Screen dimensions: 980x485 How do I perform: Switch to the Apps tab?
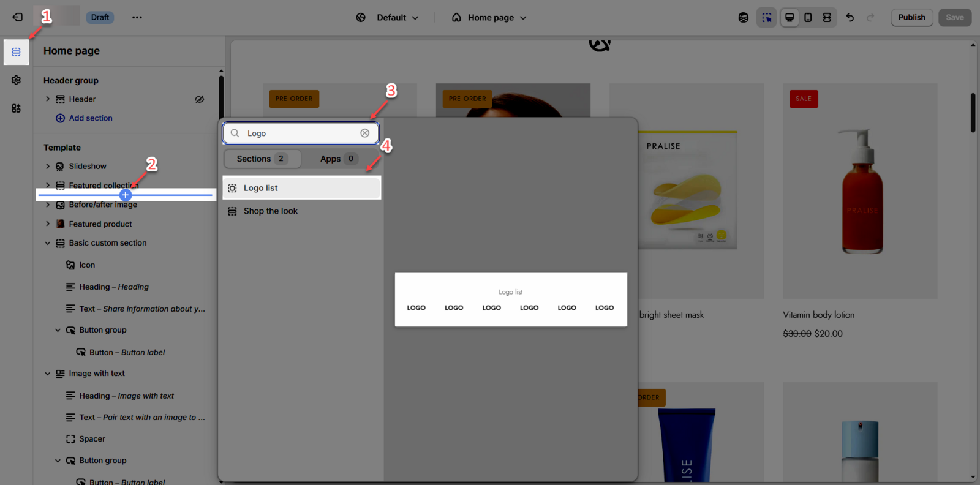pos(337,159)
